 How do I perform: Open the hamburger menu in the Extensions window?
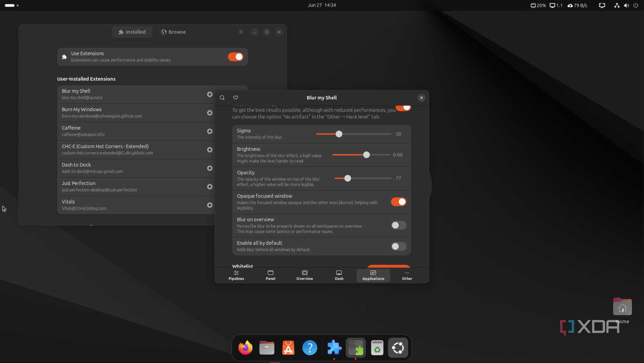click(241, 32)
